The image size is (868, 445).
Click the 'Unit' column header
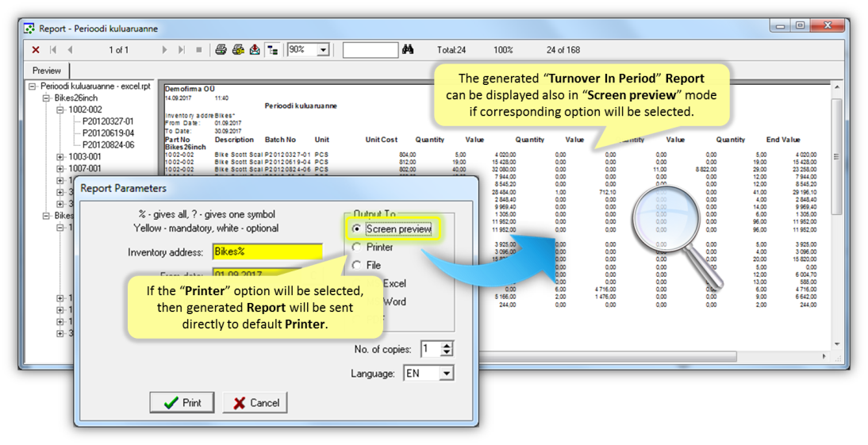click(321, 140)
